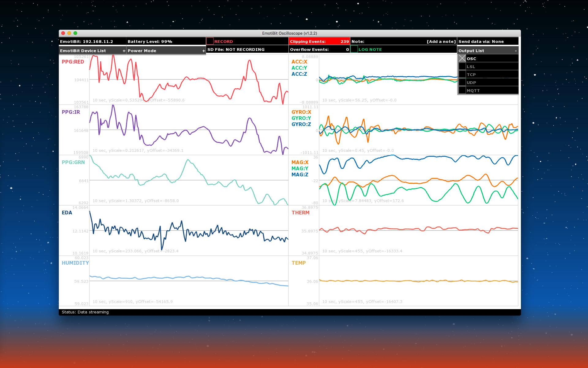Expand the EmotiBit Device List plus icon

(124, 51)
